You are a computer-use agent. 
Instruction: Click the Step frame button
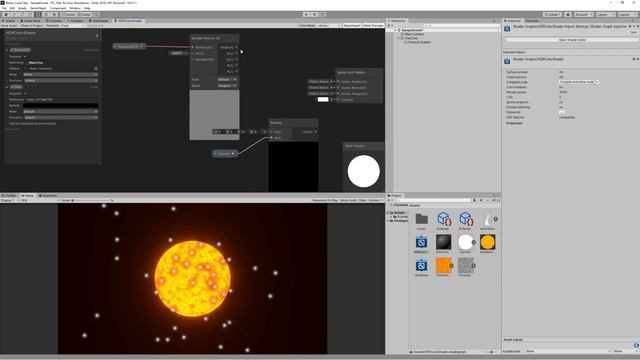[x=322, y=15]
